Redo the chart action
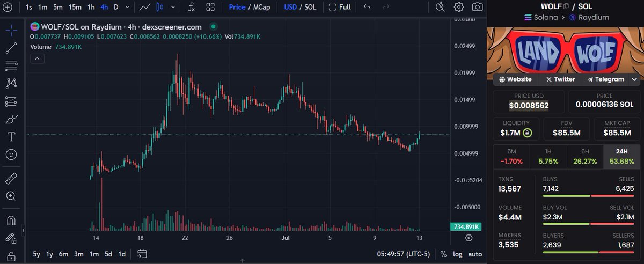Image resolution: width=644 pixels, height=264 pixels. tap(385, 7)
